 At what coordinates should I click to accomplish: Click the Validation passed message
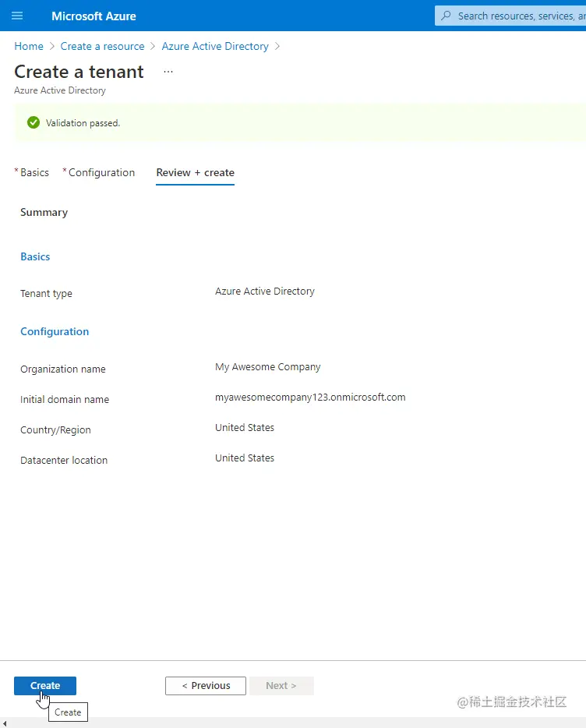(83, 123)
